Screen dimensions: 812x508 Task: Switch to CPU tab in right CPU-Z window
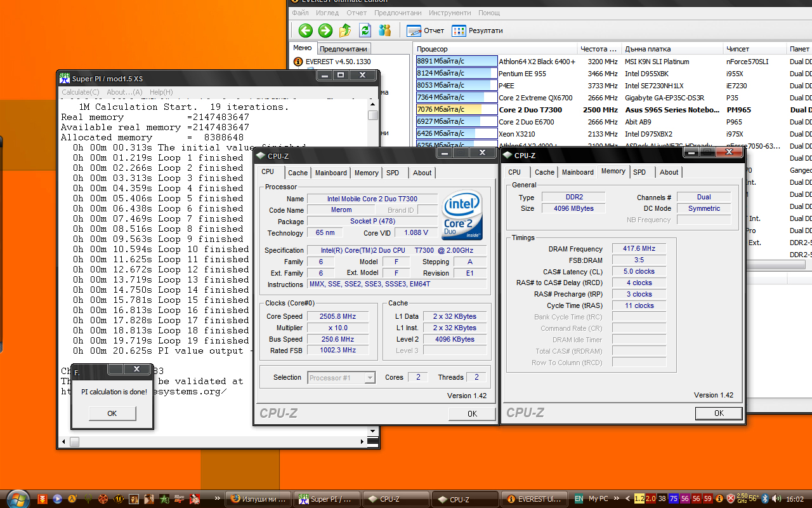pyautogui.click(x=514, y=172)
